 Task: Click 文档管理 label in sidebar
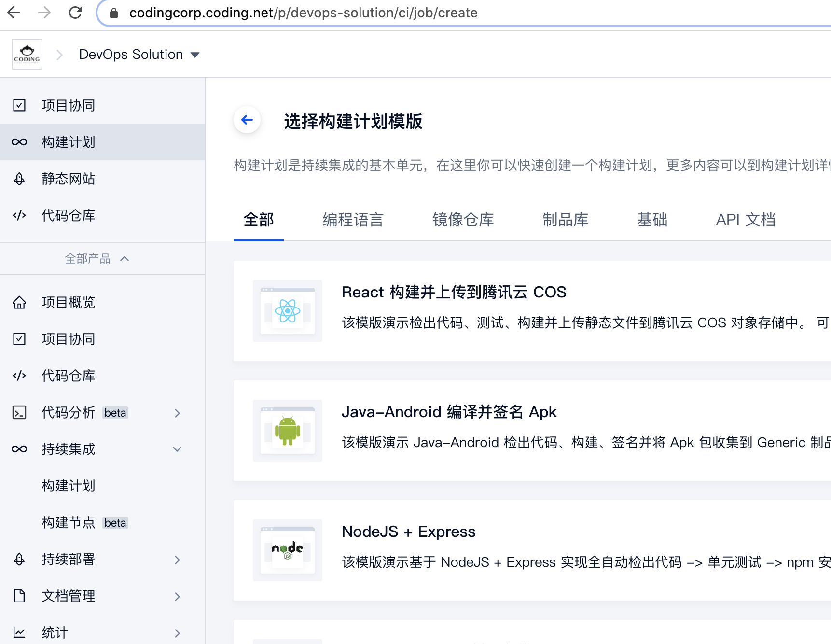coord(69,596)
